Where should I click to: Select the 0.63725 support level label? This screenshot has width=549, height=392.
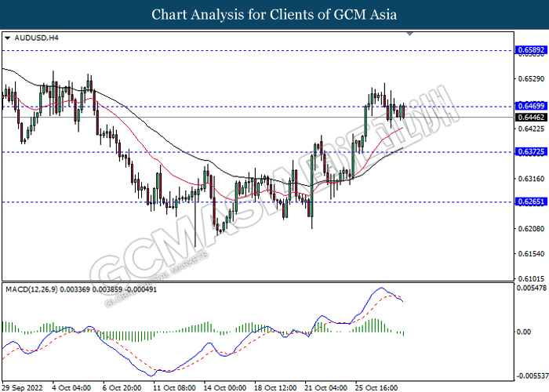pyautogui.click(x=531, y=151)
